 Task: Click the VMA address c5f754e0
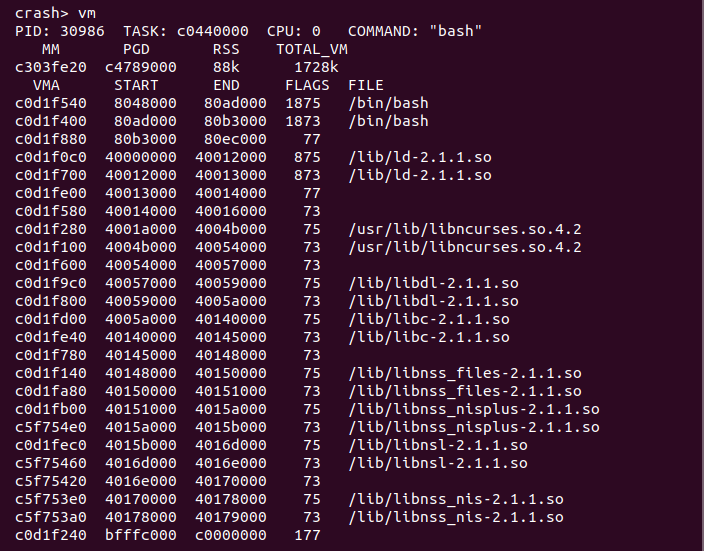[x=51, y=427]
